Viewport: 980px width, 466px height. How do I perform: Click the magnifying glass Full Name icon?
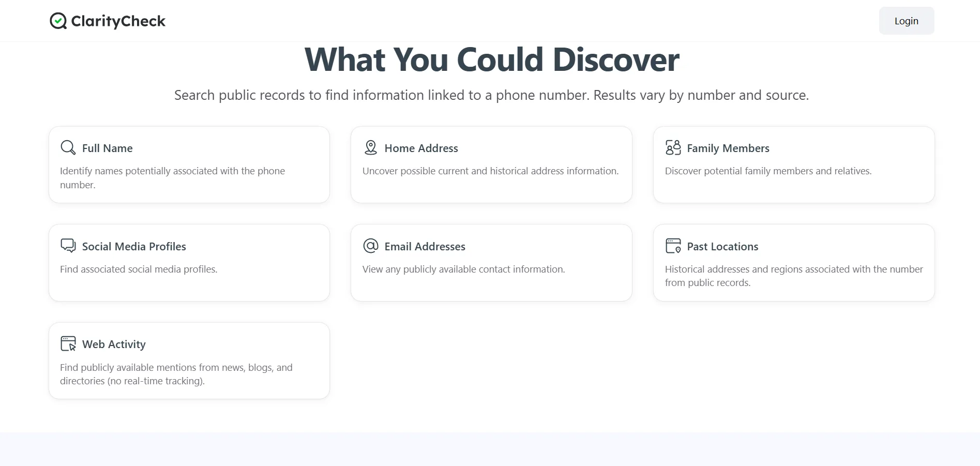(68, 147)
